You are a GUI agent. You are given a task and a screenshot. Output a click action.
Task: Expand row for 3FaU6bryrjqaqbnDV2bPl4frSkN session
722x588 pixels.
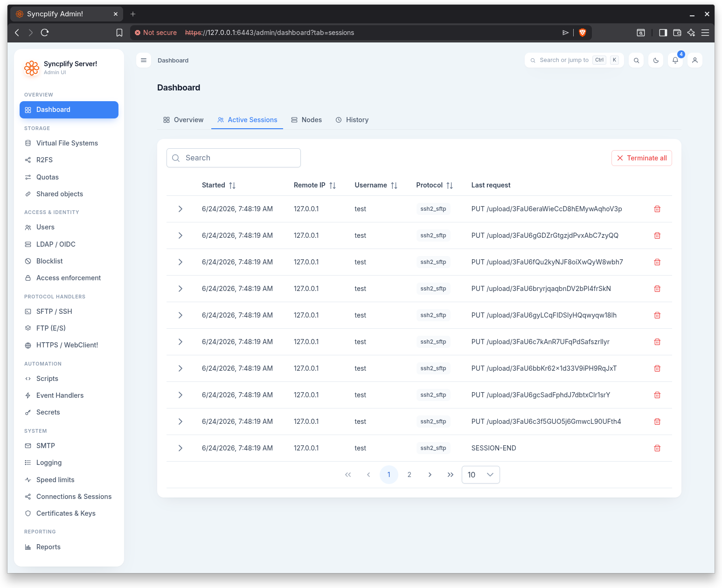click(x=180, y=289)
